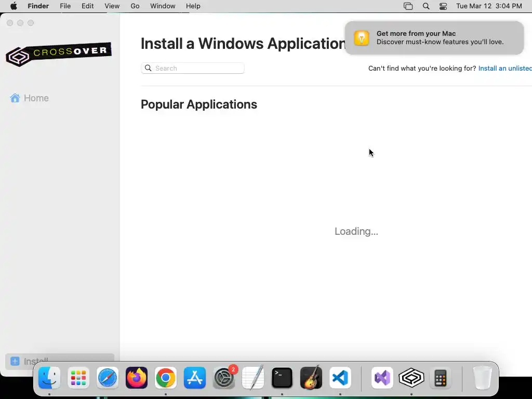The height and width of the screenshot is (399, 532).
Task: Click the Install an unlisted application link
Action: [x=505, y=68]
